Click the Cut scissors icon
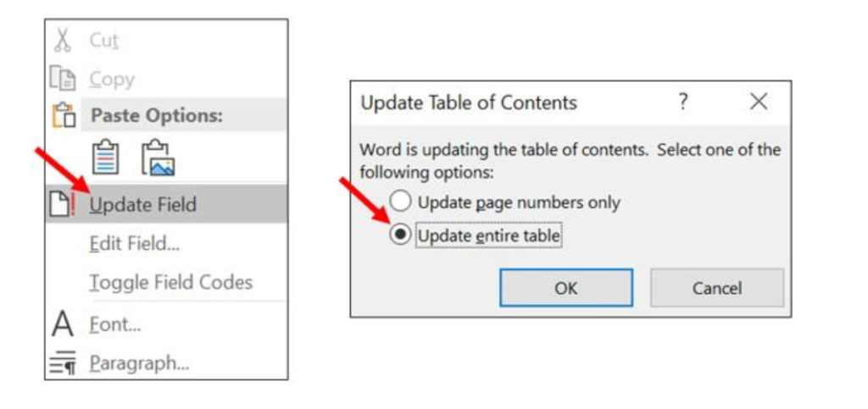 (x=63, y=41)
